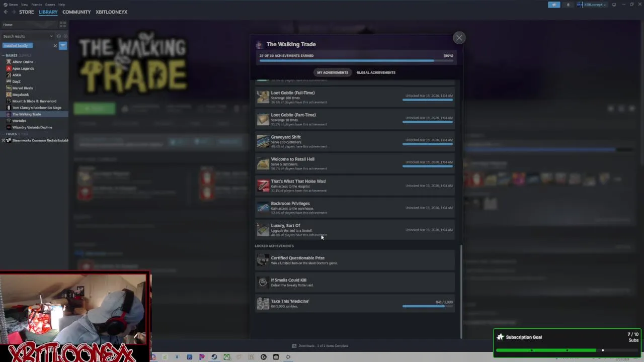Click That's What That Noise Was! achievement icon
644x362 pixels.
[263, 185]
